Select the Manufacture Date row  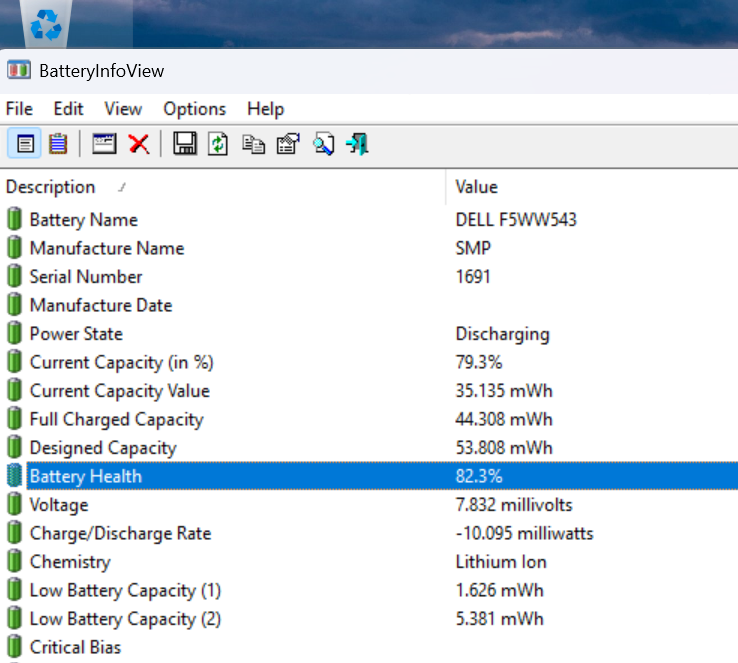tap(369, 305)
